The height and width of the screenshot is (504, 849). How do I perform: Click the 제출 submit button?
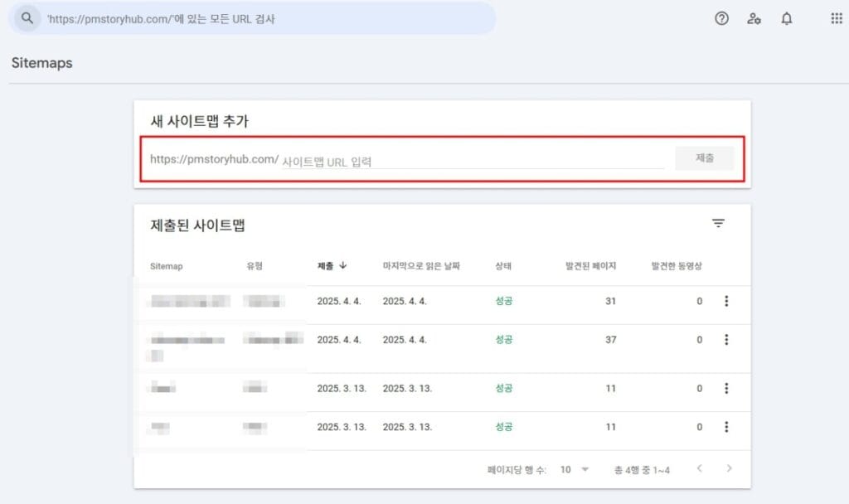coord(704,158)
